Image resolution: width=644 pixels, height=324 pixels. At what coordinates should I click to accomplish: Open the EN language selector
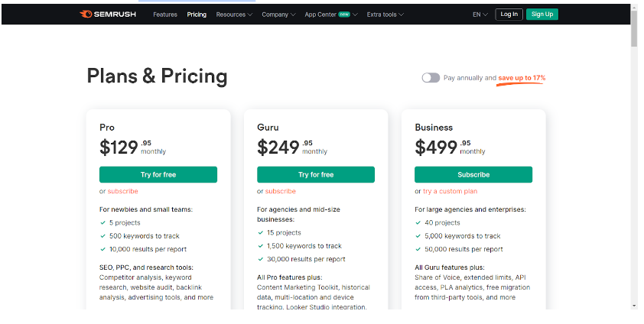pos(480,15)
